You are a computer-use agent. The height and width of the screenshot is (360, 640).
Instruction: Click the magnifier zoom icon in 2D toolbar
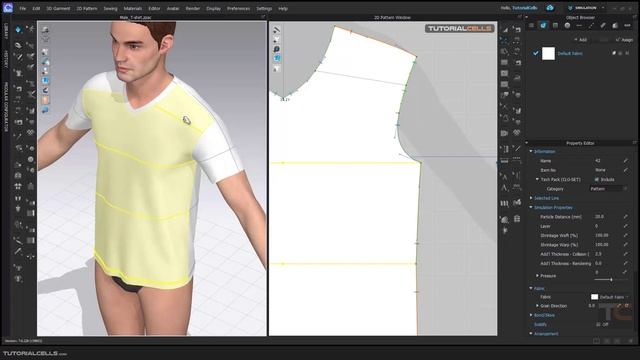[277, 49]
